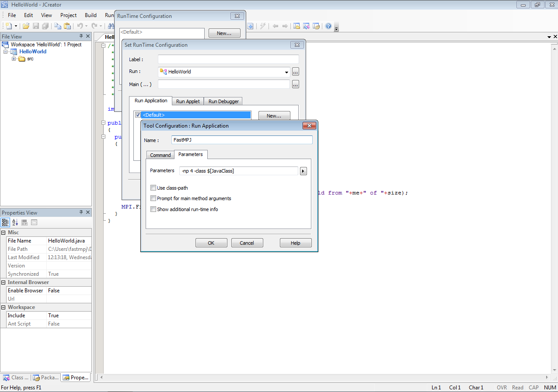The width and height of the screenshot is (558, 392).
Task: Select Alphabetical sort icon in Properties View
Action: click(15, 222)
